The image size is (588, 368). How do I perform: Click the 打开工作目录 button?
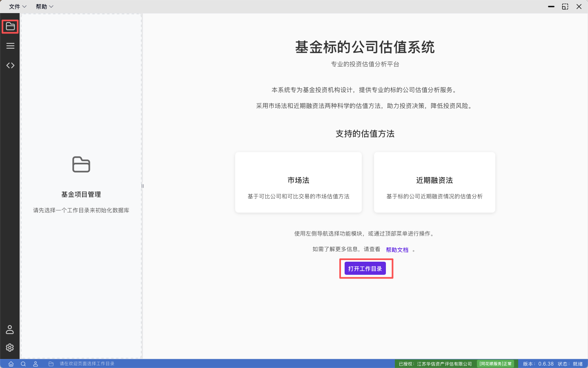(x=365, y=269)
